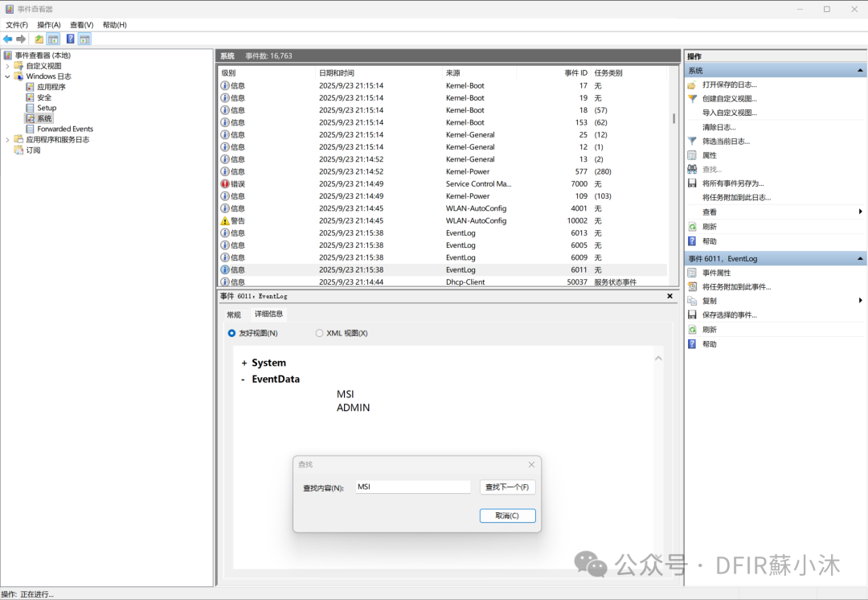
Task: Click the event list vertical scrollbar thumb
Action: point(674,118)
